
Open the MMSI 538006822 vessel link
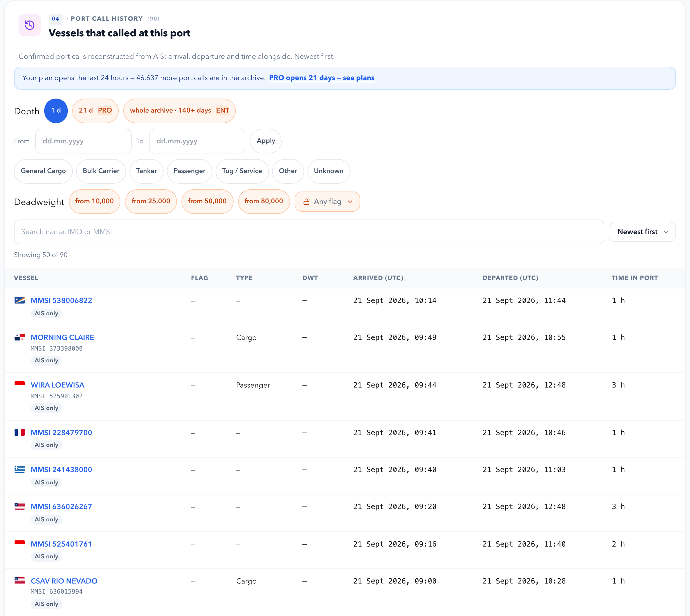coord(61,300)
